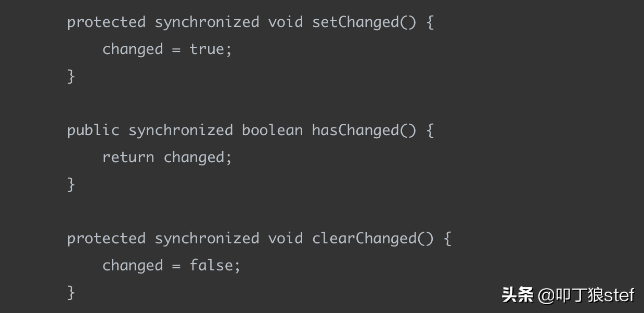Viewport: 644px width, 313px height.
Task: Click the setChanged method name
Action: point(355,23)
